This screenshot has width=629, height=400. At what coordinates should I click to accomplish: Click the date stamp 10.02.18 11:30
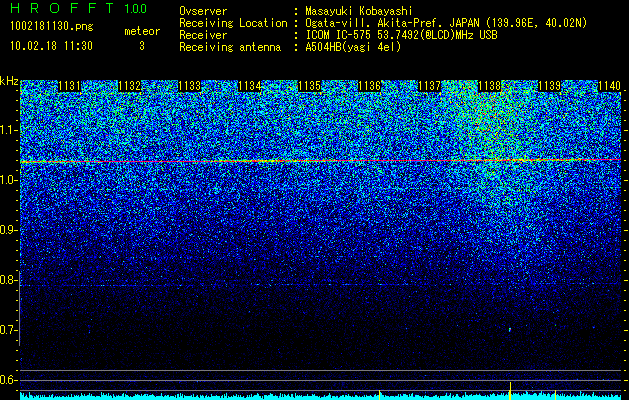[51, 46]
